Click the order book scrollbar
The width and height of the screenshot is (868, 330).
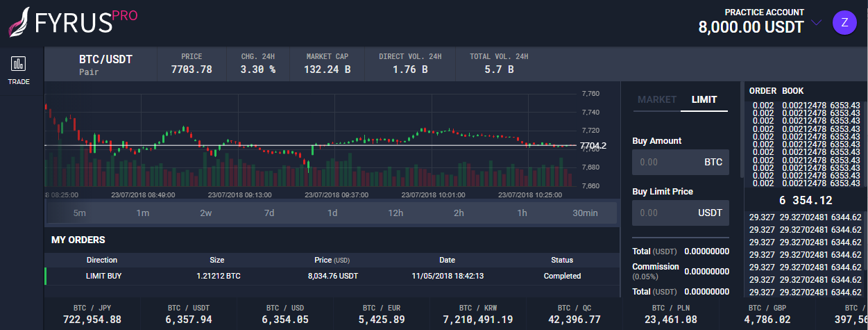[742, 139]
